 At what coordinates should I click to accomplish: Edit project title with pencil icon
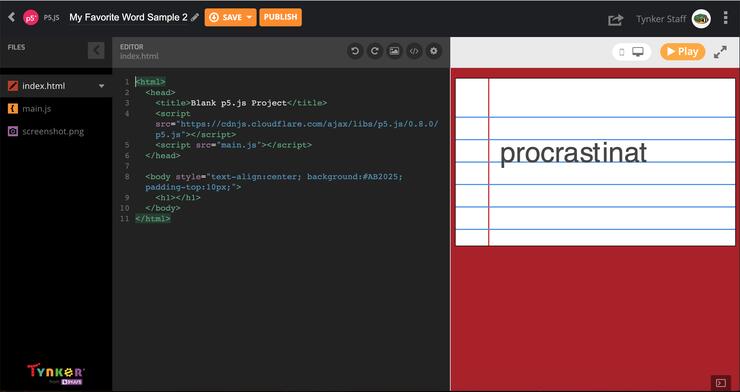point(195,17)
